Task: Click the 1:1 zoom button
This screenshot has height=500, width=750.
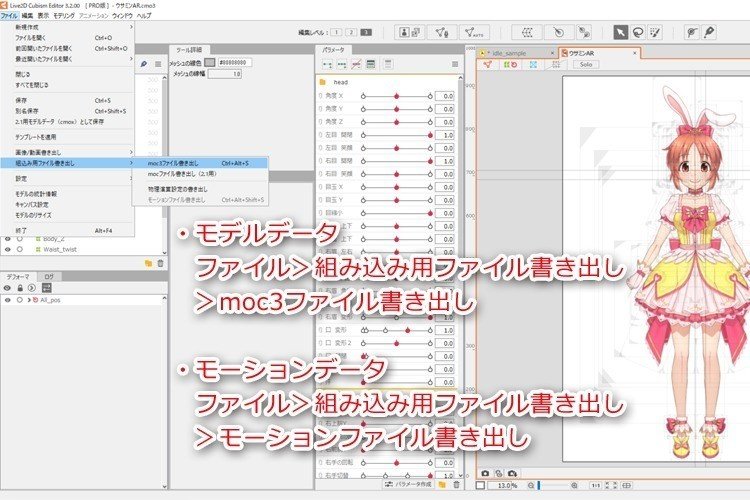Action: click(596, 485)
